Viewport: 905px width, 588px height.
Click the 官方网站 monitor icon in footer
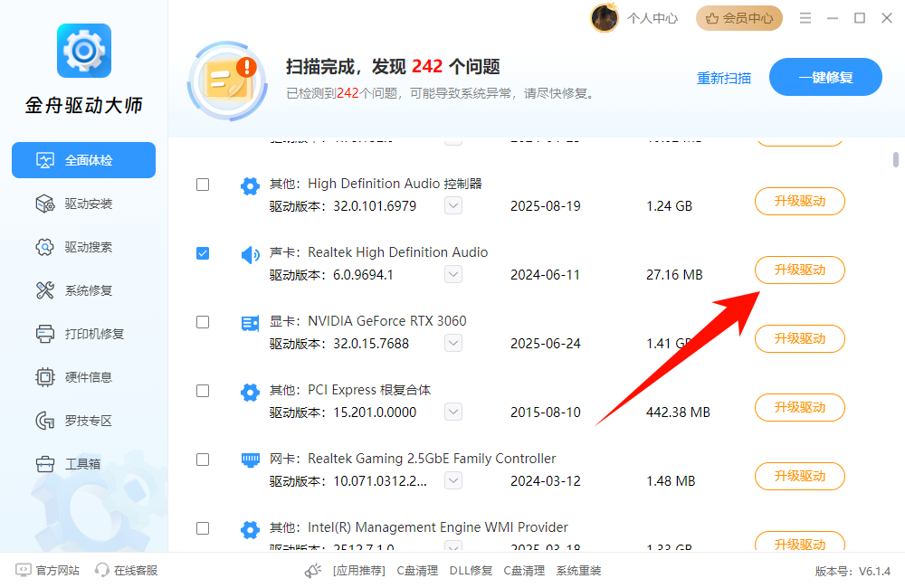[x=24, y=570]
